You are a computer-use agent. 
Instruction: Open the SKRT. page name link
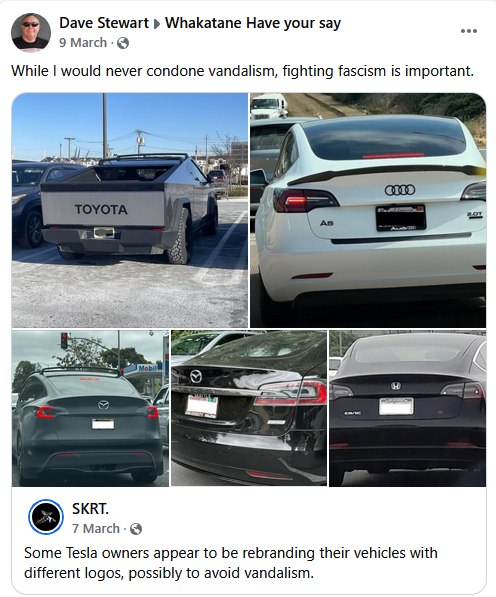[x=90, y=509]
